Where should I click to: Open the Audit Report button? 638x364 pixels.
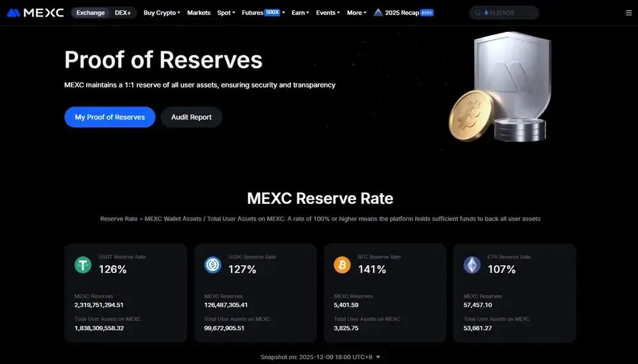(191, 117)
